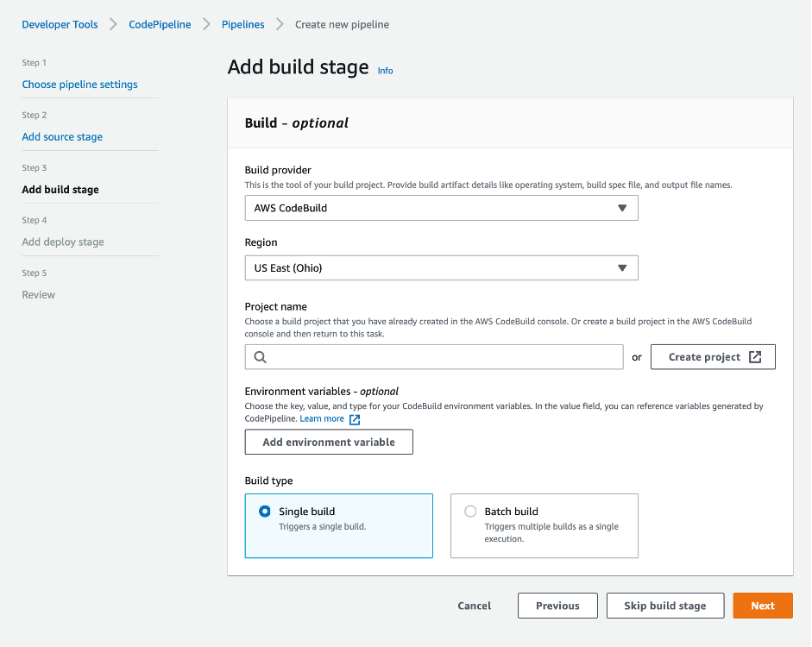
Task: Click the Info link next to Add build stage
Action: (385, 71)
